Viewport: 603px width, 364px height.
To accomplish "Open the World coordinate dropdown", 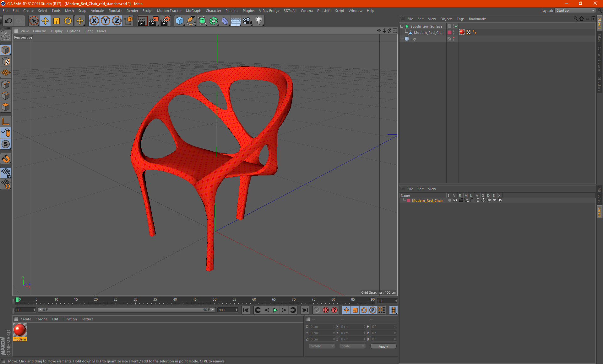I will pyautogui.click(x=322, y=346).
